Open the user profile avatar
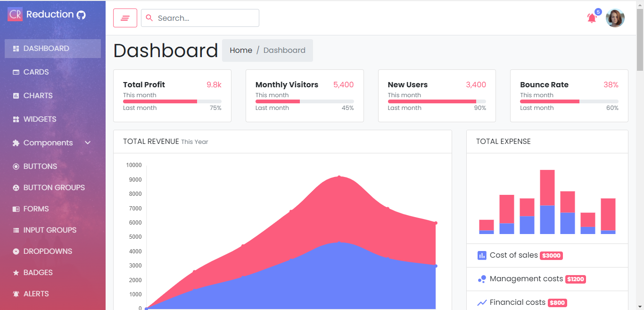This screenshot has width=644, height=310. tap(615, 17)
